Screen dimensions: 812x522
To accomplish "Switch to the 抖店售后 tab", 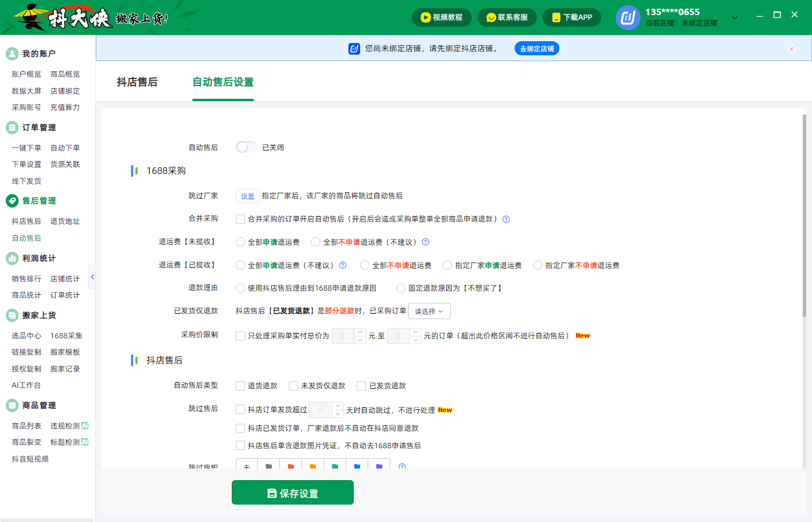I will (x=137, y=82).
